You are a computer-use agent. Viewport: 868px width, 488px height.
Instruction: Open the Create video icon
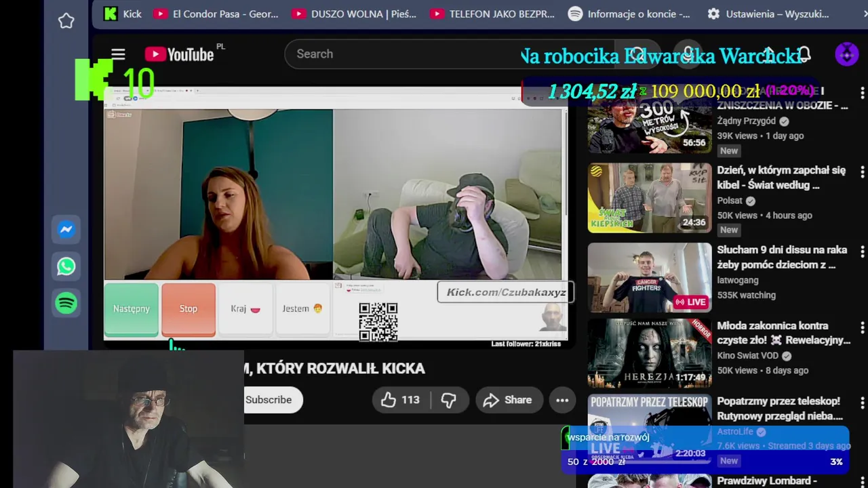[769, 54]
